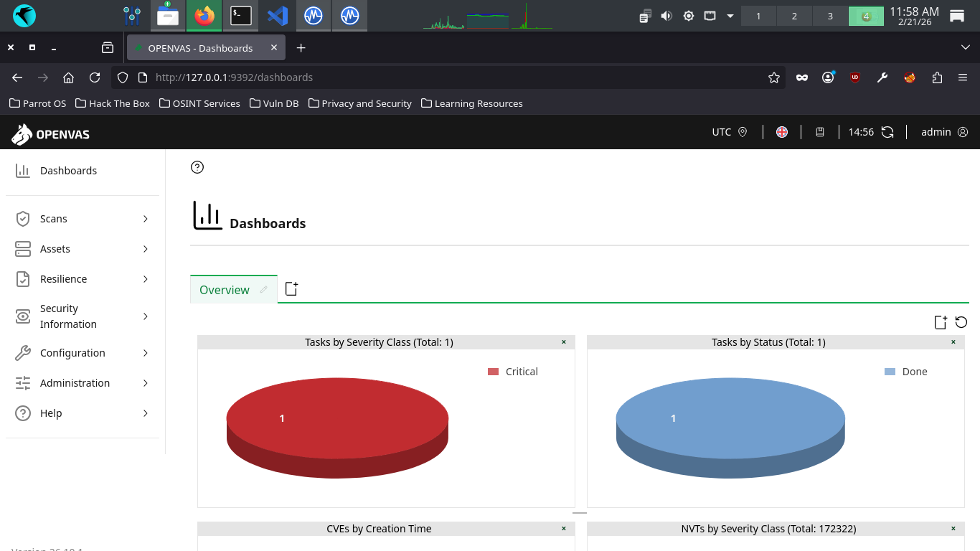Click the reset dashboard to defaults icon

click(x=961, y=322)
